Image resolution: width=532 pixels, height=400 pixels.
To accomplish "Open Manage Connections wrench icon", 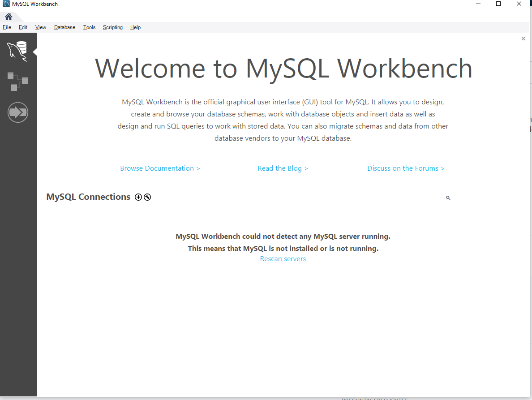I will (147, 197).
